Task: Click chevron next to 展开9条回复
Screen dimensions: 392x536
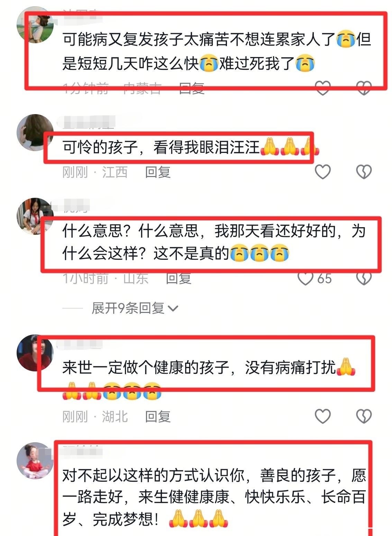Action: pyautogui.click(x=173, y=308)
